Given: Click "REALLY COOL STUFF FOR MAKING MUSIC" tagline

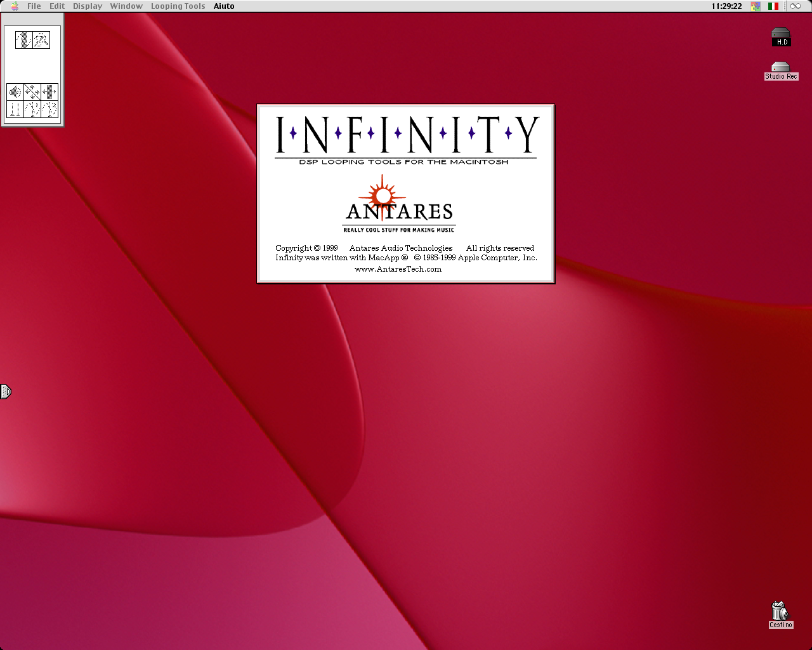Looking at the screenshot, I should (x=399, y=230).
